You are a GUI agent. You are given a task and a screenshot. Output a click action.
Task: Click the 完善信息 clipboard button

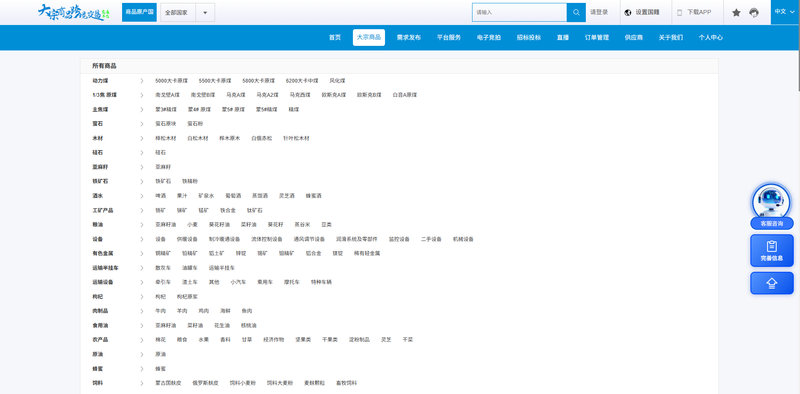[x=771, y=251]
